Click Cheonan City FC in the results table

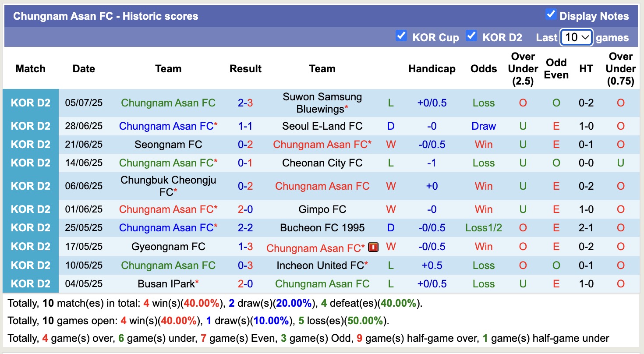click(322, 163)
